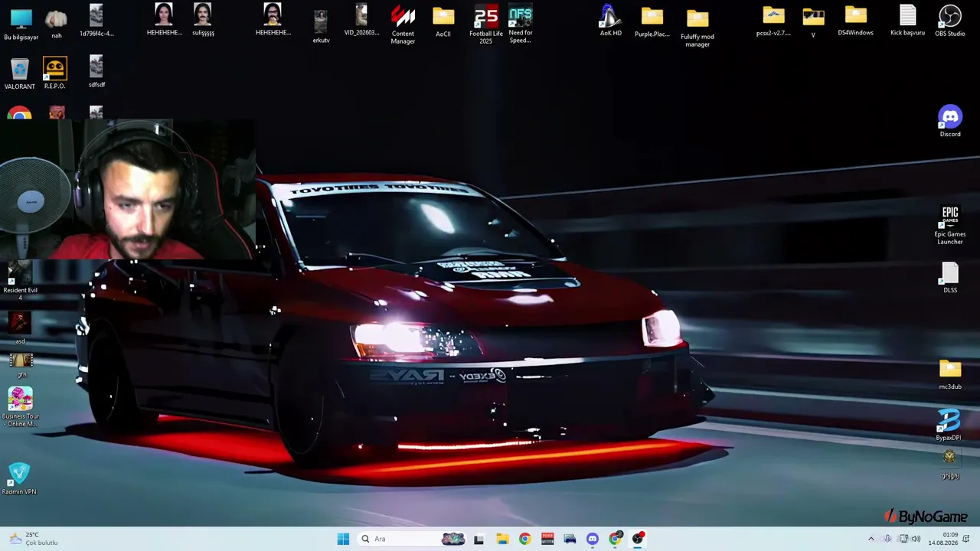The image size is (980, 551).
Task: Select the sulişşşş image file
Action: tap(203, 20)
